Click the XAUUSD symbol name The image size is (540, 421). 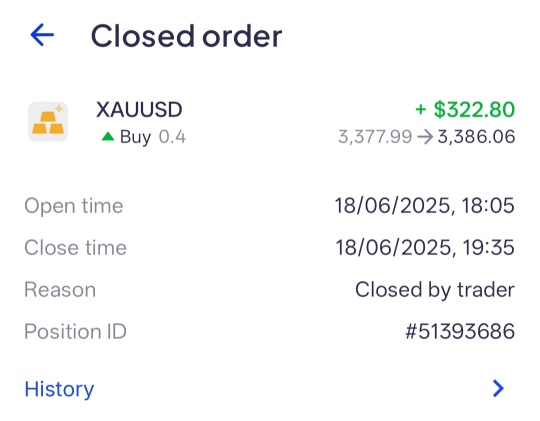pos(139,110)
